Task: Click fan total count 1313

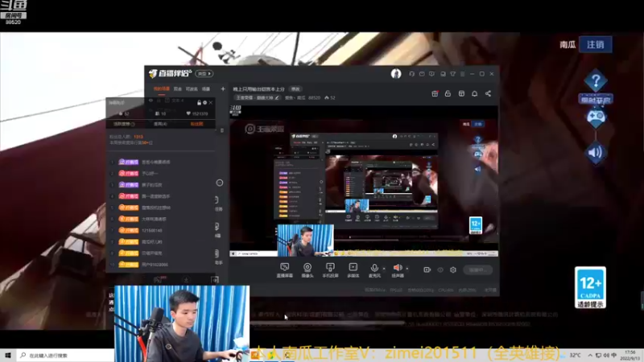Action: [138, 137]
